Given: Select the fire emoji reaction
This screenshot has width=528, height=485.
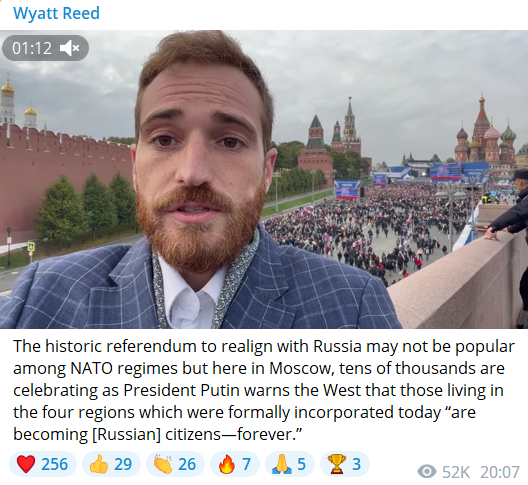Looking at the screenshot, I should tap(227, 464).
